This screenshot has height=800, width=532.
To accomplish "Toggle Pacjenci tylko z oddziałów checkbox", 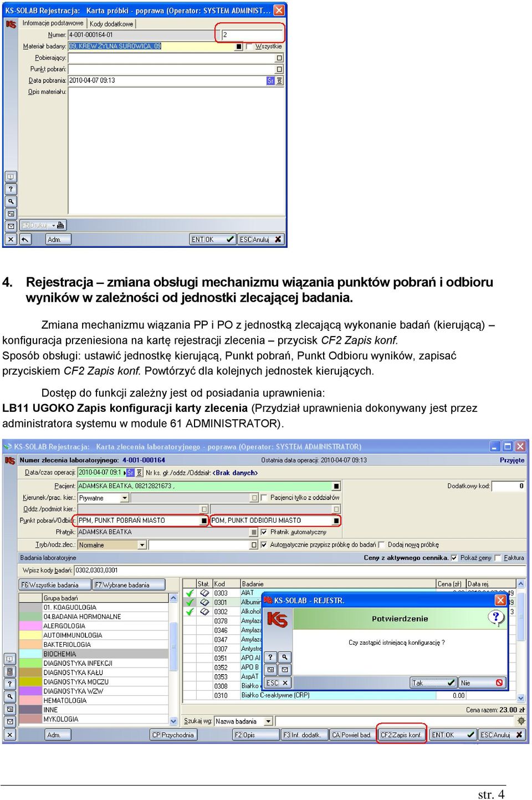I will coord(264,498).
